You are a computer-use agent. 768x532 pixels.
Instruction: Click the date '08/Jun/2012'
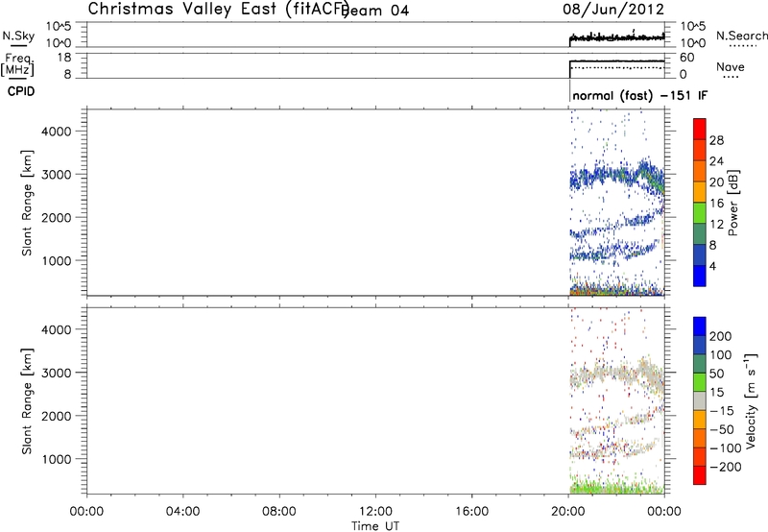[613, 10]
